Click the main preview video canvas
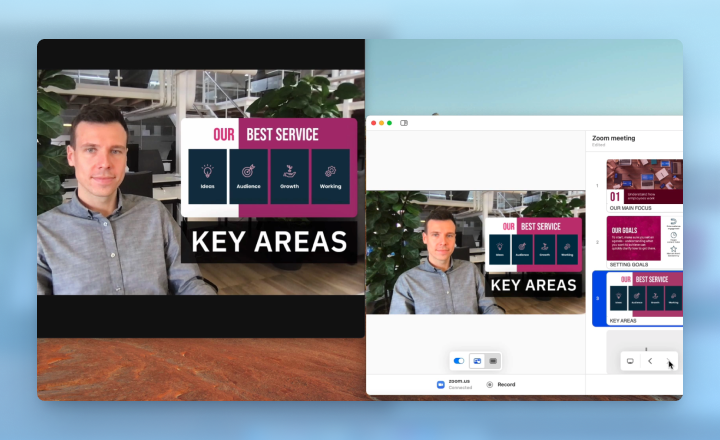The width and height of the screenshot is (720, 440). (475, 252)
